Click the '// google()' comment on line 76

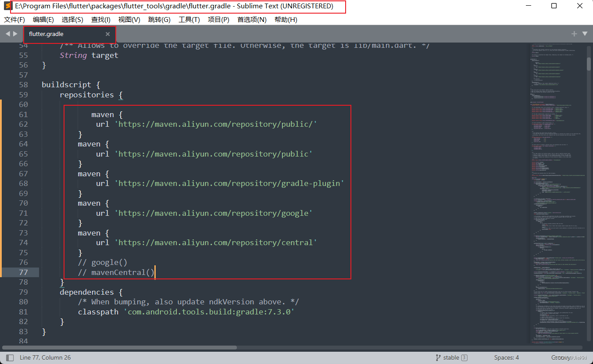103,262
